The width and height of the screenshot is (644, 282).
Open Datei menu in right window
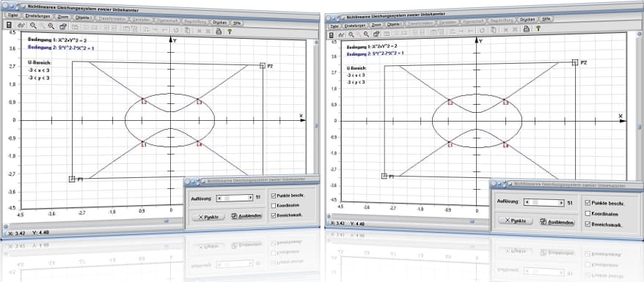tap(334, 26)
